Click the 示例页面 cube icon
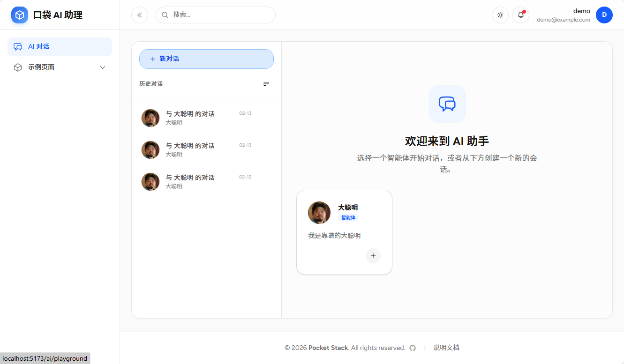The width and height of the screenshot is (624, 364). (x=17, y=67)
